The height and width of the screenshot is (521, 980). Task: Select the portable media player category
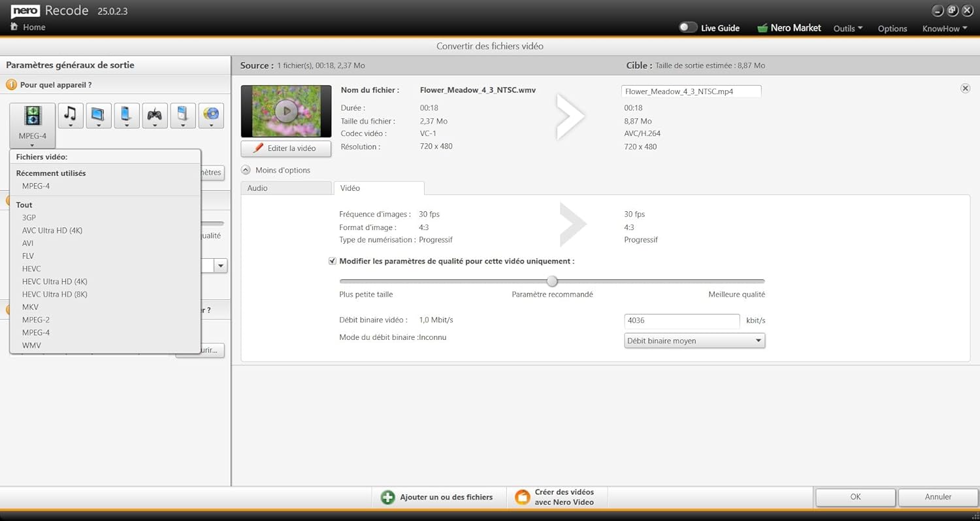(182, 115)
